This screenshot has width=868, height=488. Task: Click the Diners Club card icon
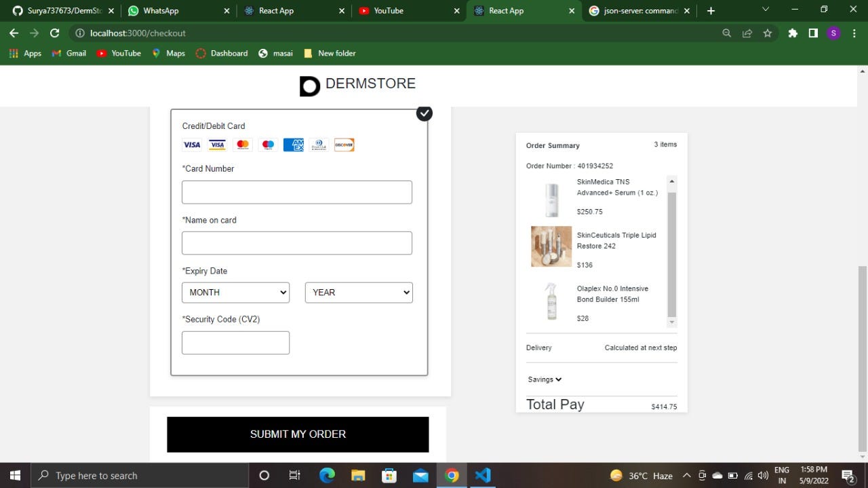pyautogui.click(x=319, y=145)
